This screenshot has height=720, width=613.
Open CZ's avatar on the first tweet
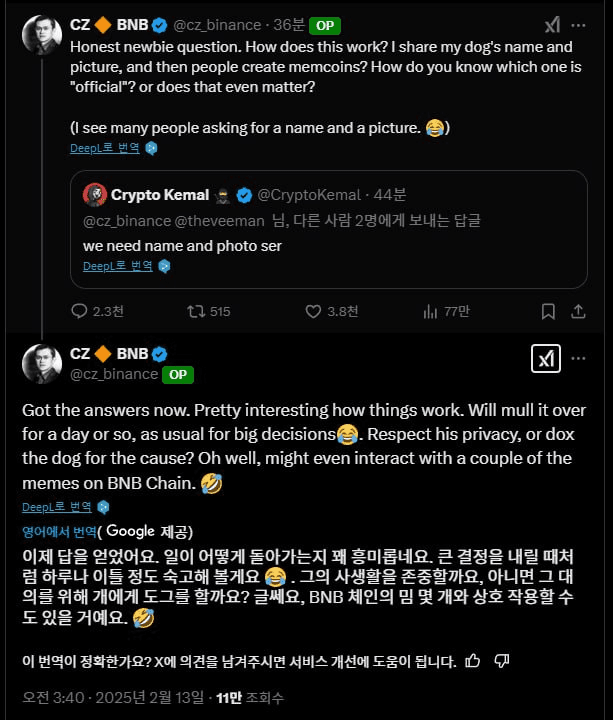point(42,35)
